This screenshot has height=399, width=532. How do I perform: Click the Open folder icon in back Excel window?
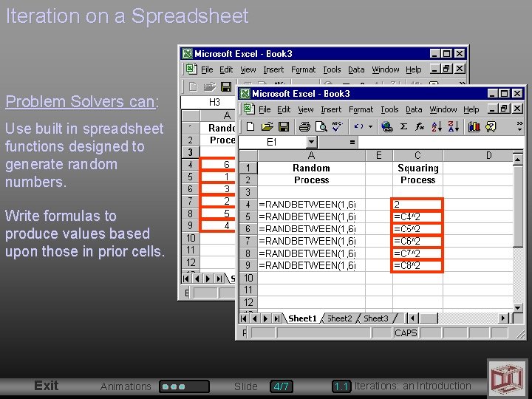pyautogui.click(x=210, y=87)
